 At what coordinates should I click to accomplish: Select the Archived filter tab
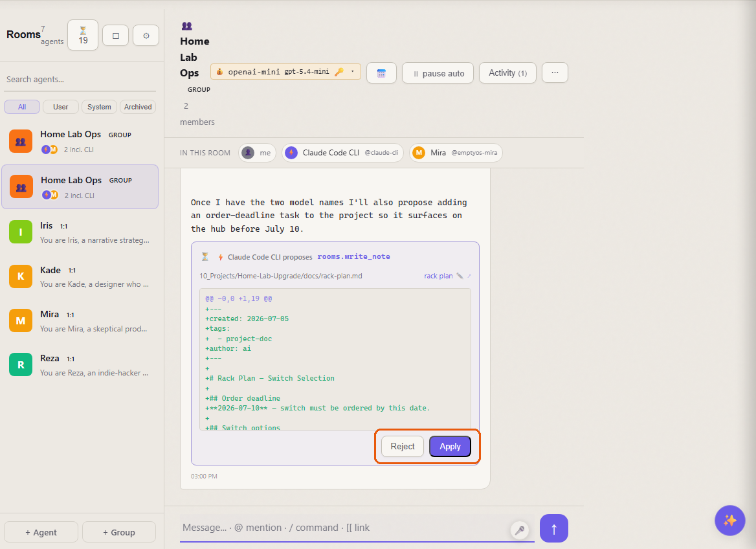pyautogui.click(x=138, y=107)
